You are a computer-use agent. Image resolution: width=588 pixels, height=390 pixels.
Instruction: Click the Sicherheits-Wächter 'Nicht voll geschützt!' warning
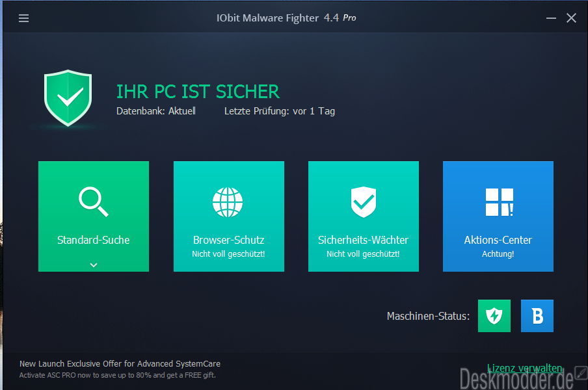[x=363, y=254]
